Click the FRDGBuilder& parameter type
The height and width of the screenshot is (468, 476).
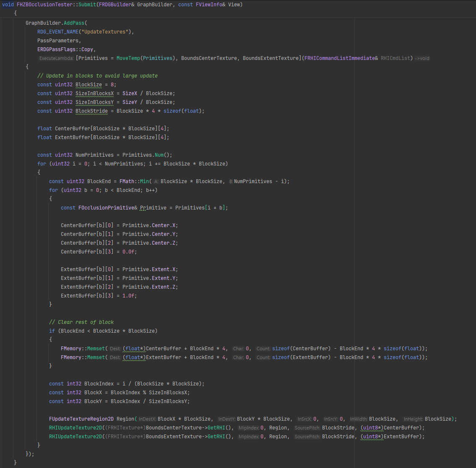(117, 5)
